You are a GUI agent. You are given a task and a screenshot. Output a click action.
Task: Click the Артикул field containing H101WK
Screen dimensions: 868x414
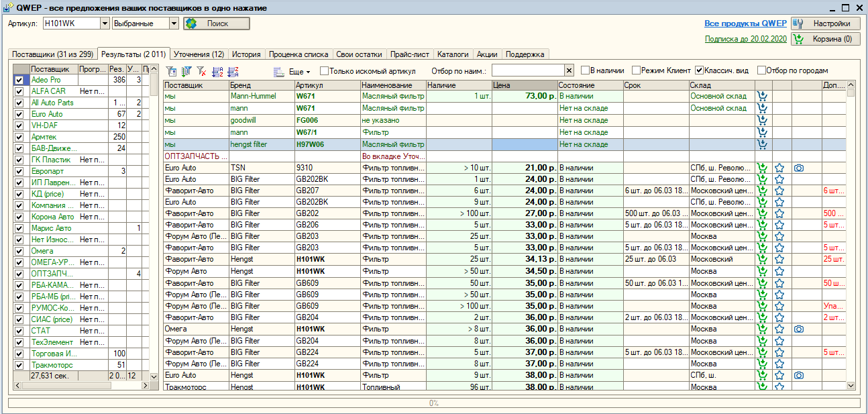pyautogui.click(x=71, y=23)
